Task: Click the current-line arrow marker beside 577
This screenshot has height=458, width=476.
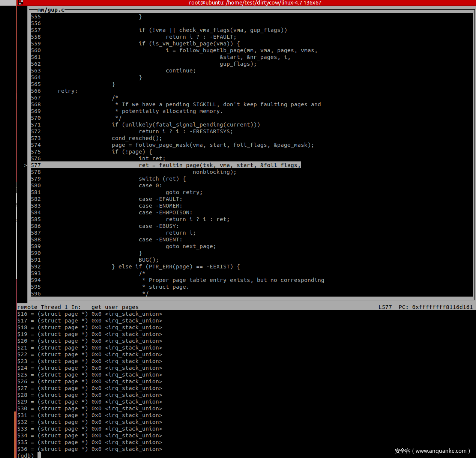Action: point(26,165)
